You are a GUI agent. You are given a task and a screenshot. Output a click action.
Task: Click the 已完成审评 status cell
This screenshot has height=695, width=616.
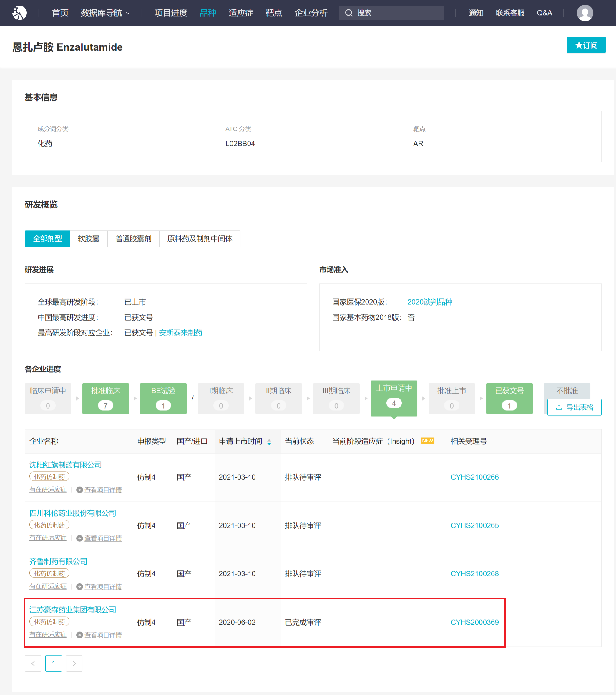(303, 622)
